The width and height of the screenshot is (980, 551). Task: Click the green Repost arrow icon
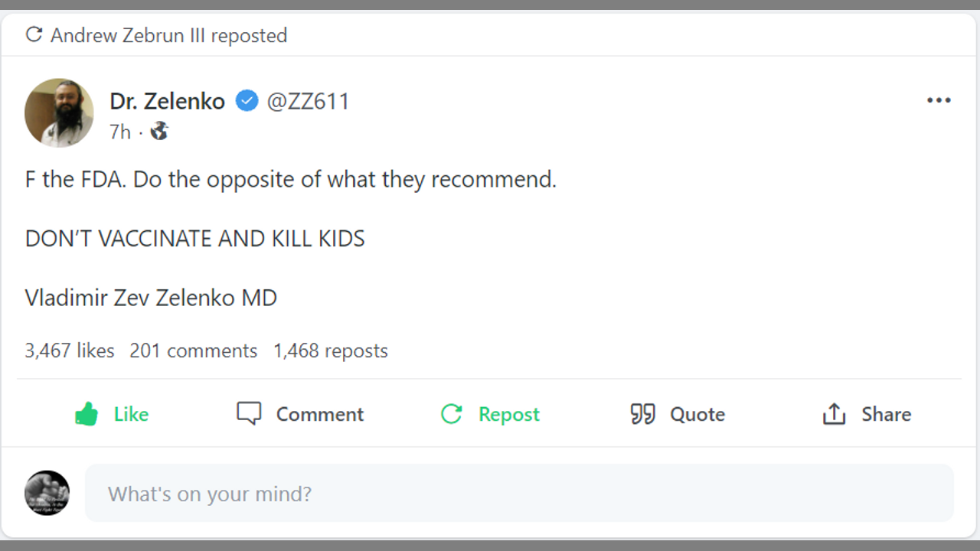tap(452, 414)
